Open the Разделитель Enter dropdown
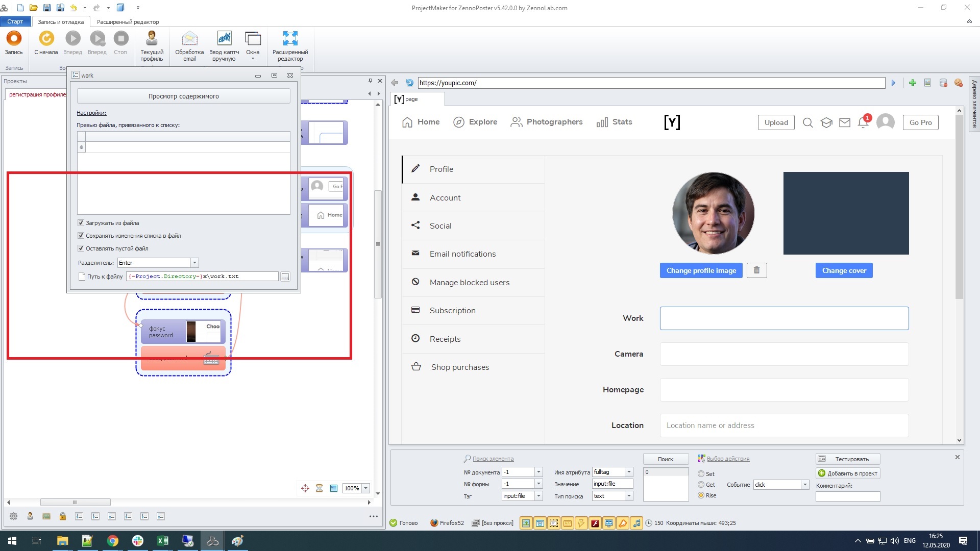 (194, 263)
